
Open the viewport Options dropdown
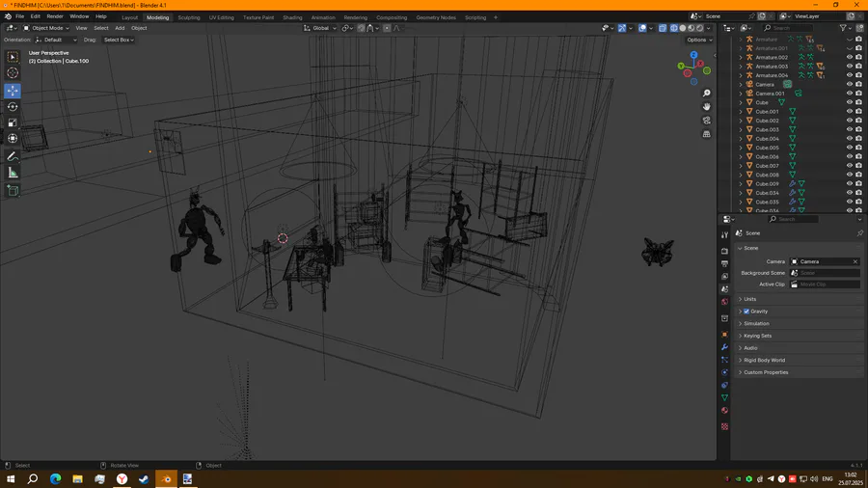click(x=699, y=40)
